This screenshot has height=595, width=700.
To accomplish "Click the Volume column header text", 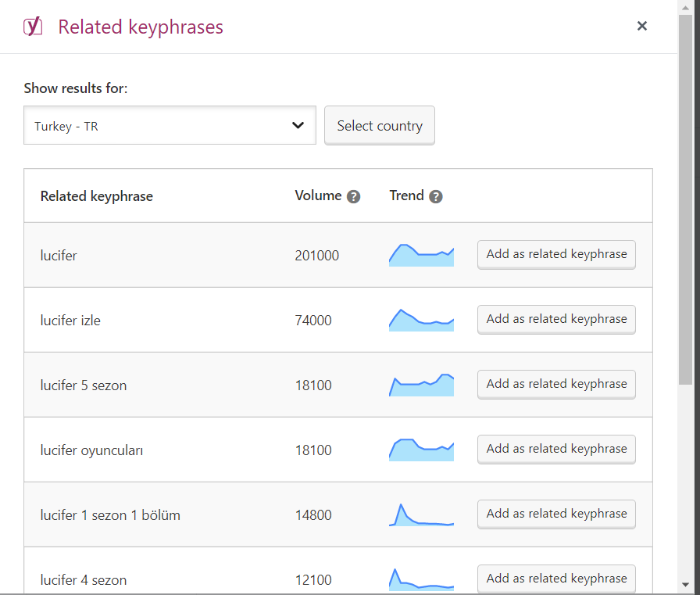I will tap(318, 195).
